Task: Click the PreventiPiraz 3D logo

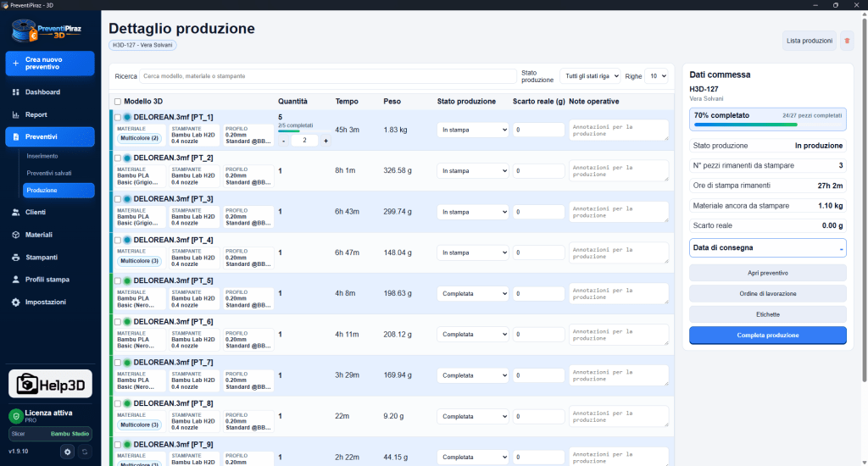Action: [47, 31]
